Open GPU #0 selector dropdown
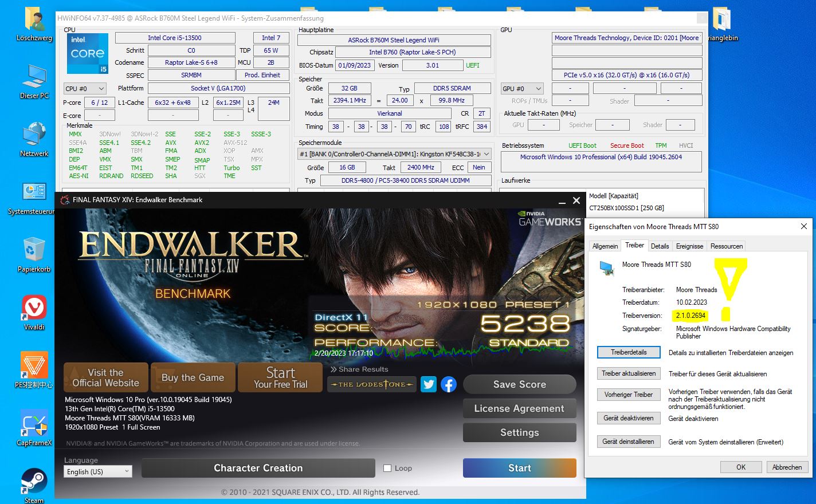The image size is (816, 504). point(522,88)
